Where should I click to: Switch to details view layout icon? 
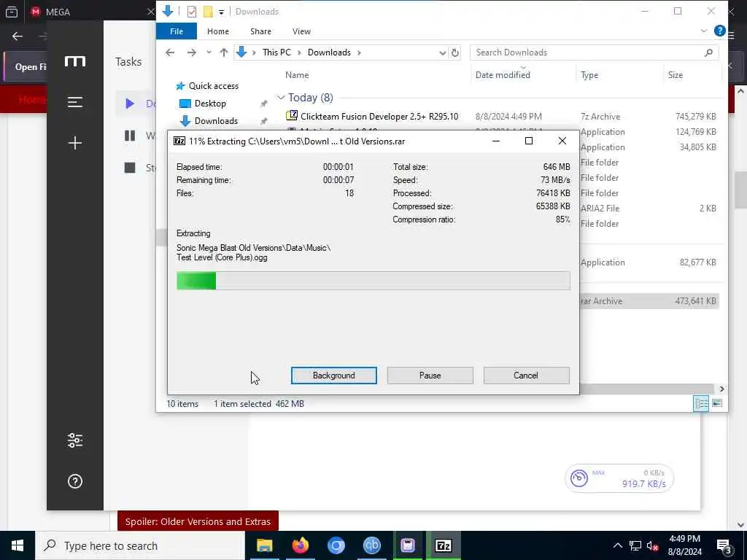click(x=701, y=404)
